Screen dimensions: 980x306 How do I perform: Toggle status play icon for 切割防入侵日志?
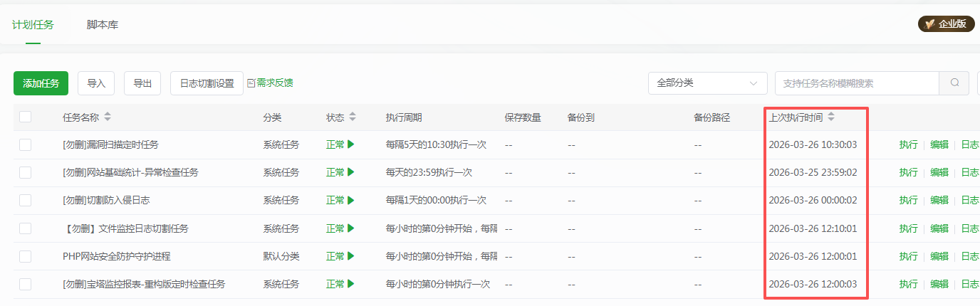click(351, 200)
